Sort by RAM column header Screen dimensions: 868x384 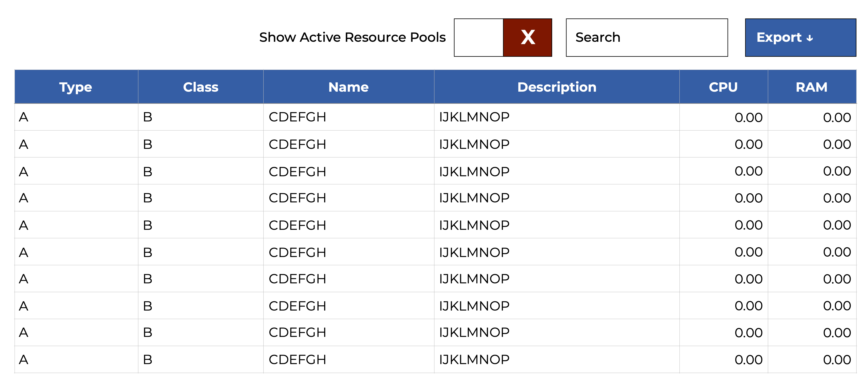tap(811, 87)
